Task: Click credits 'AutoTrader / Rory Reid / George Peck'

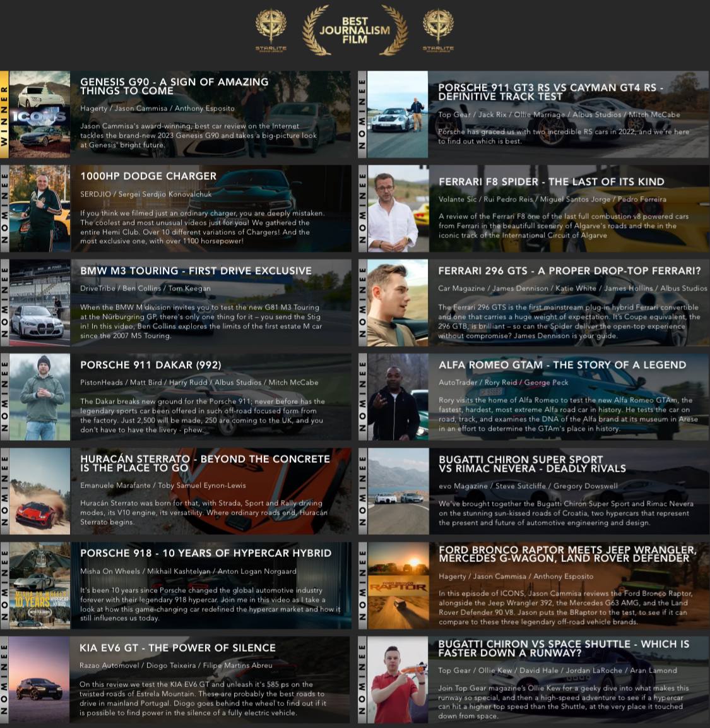Action: tap(504, 383)
